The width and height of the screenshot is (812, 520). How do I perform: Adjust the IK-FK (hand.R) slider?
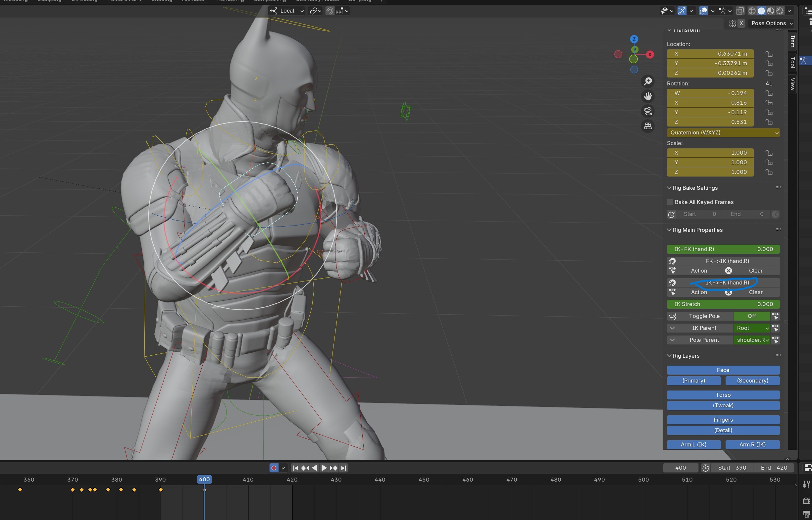pyautogui.click(x=723, y=249)
